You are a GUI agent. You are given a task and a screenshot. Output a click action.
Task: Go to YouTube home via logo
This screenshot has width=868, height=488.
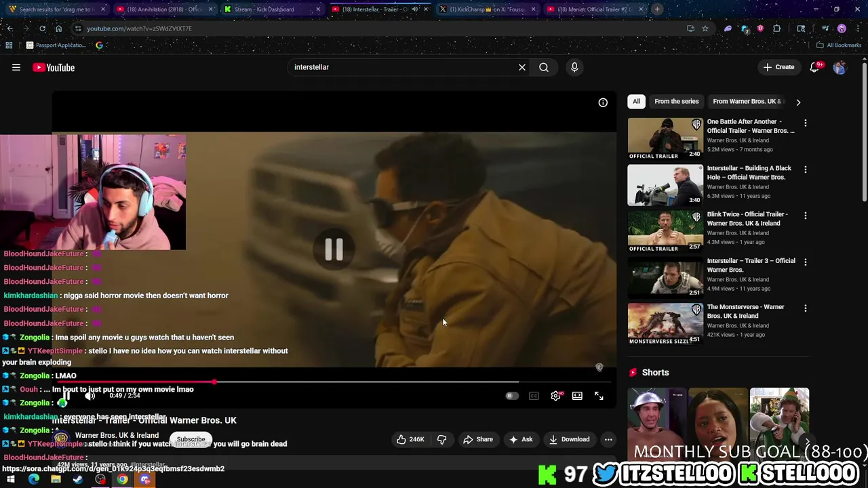click(54, 67)
